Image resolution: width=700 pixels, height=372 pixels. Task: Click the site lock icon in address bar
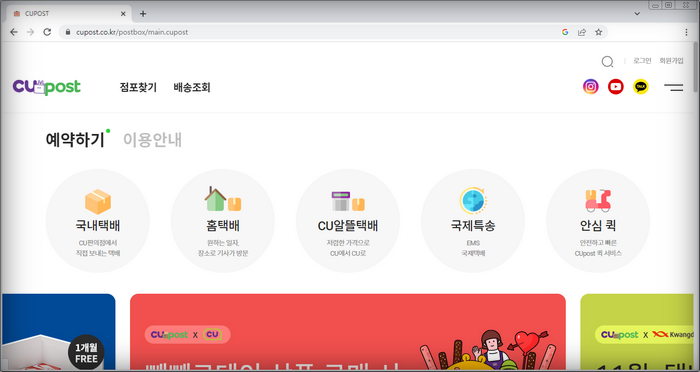[68, 32]
